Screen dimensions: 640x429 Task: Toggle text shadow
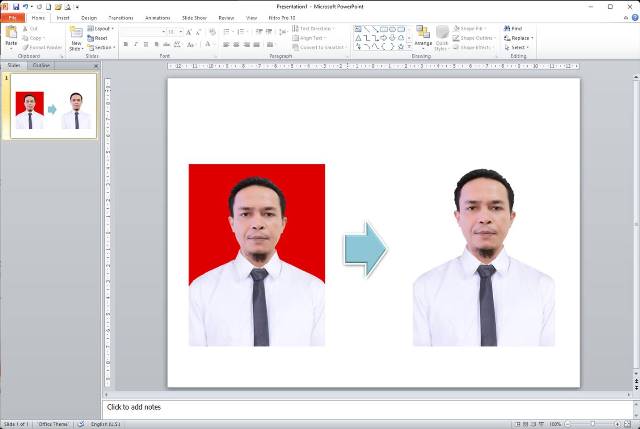click(156, 44)
